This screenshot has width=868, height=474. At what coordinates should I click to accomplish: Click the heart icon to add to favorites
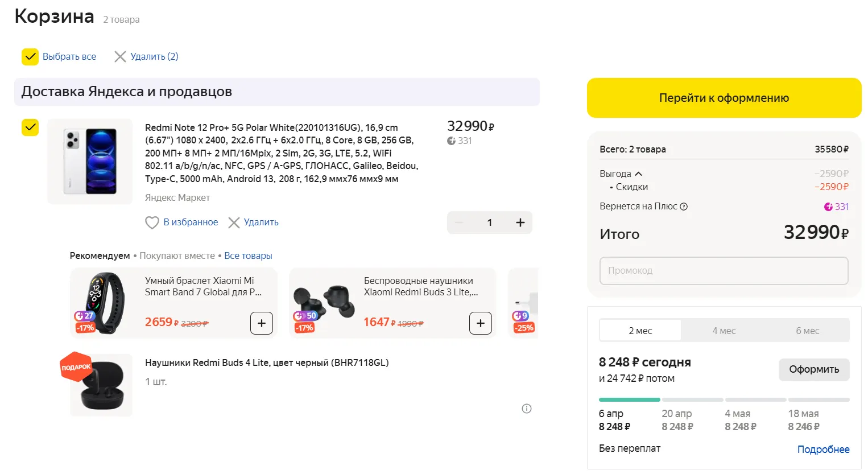[152, 222]
